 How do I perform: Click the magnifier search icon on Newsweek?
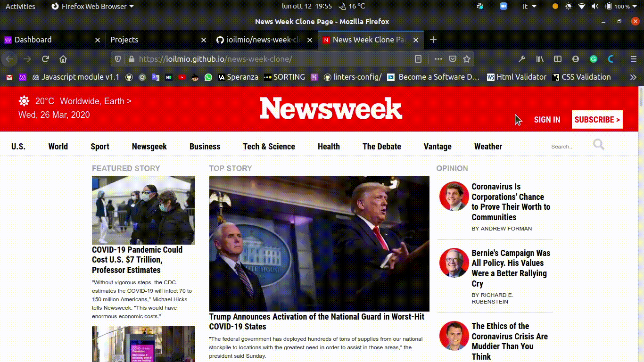click(x=599, y=144)
